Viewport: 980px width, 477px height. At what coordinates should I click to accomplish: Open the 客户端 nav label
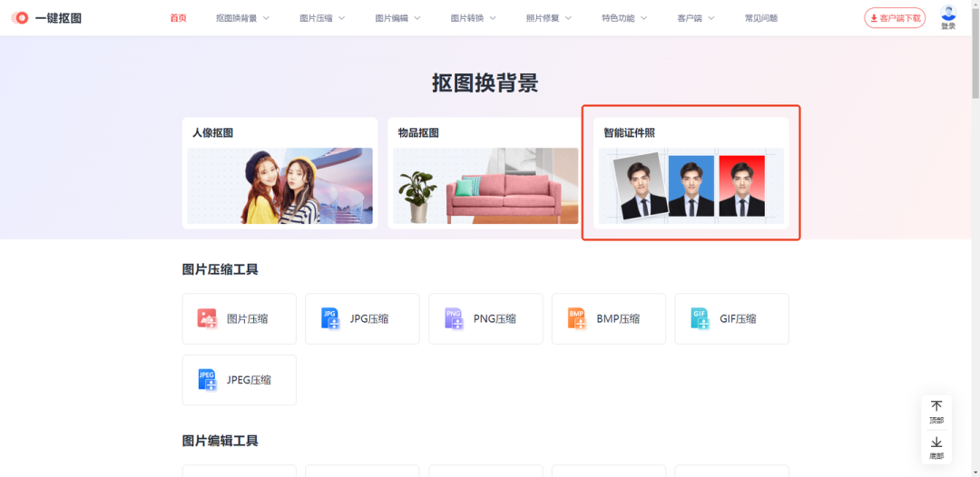click(x=690, y=18)
